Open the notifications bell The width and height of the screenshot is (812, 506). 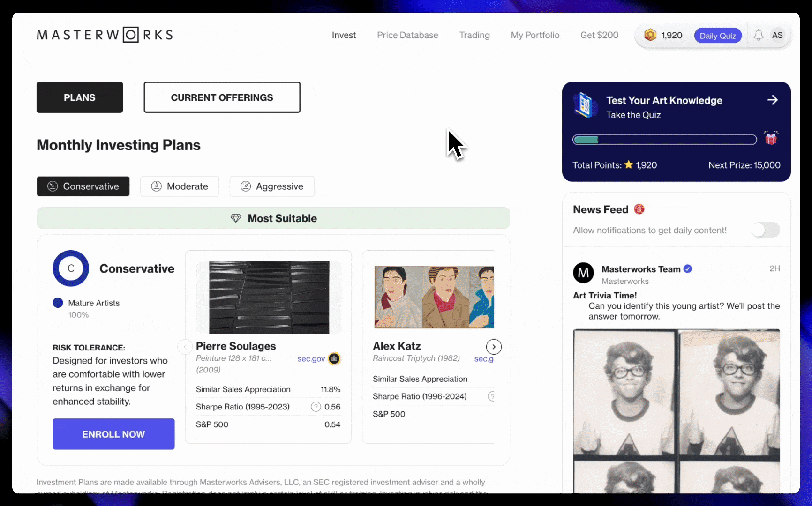[x=759, y=35]
